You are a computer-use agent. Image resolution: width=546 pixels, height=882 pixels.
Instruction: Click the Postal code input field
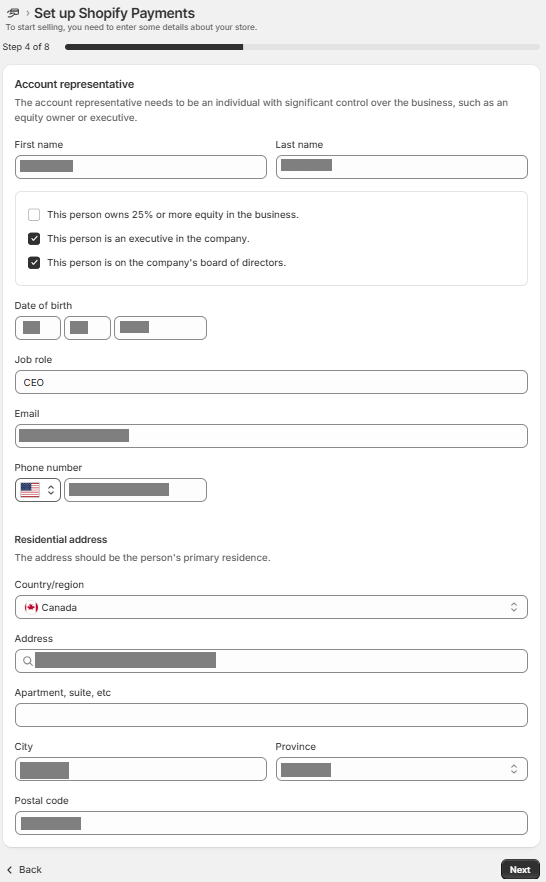pyautogui.click(x=271, y=824)
